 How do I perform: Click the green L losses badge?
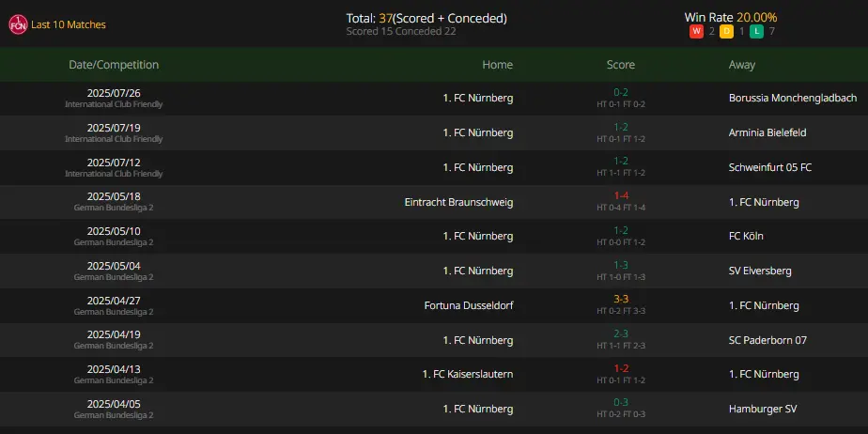tap(756, 32)
